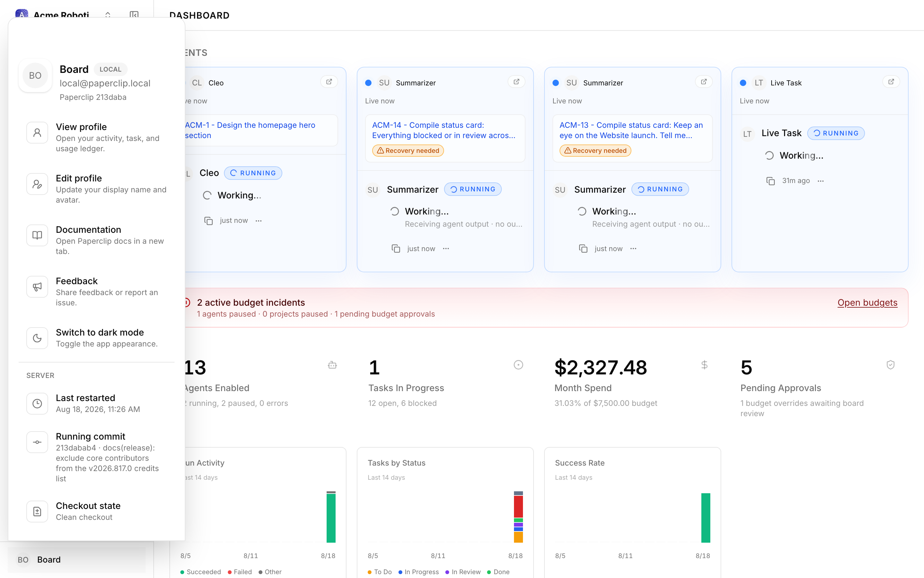Click the commit icon beside Running commit
This screenshot has height=578, width=924.
coord(37,442)
